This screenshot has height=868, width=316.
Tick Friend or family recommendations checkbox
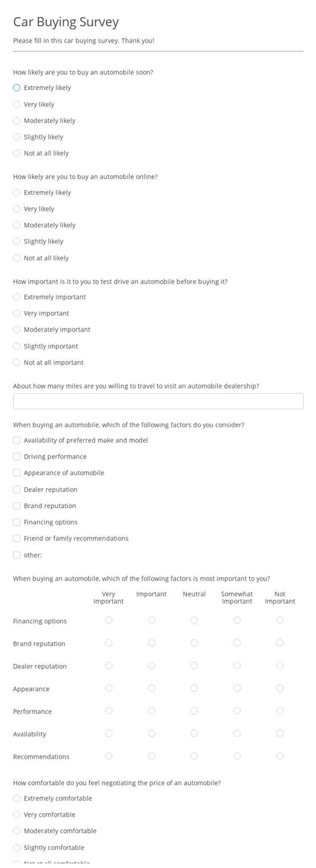point(17,538)
